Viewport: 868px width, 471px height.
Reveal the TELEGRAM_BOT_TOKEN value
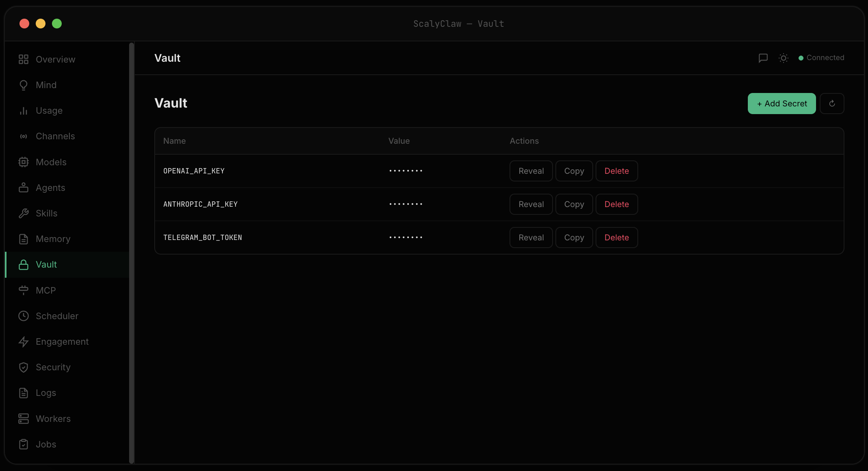pos(531,238)
